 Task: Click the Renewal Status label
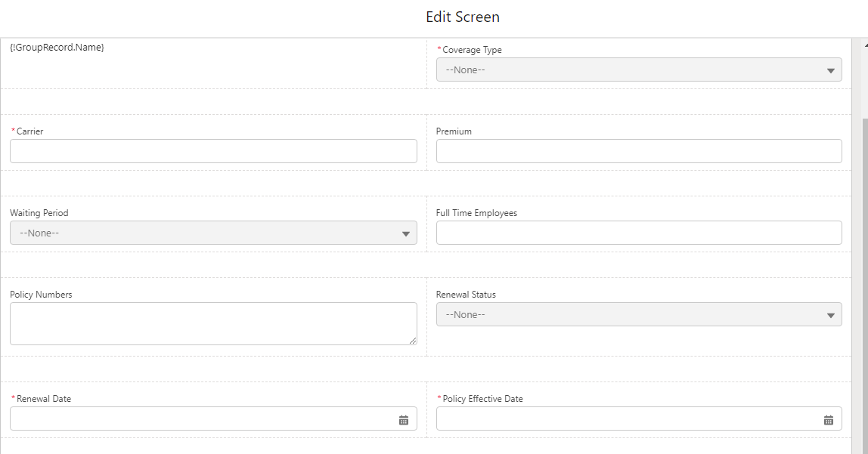pos(466,295)
